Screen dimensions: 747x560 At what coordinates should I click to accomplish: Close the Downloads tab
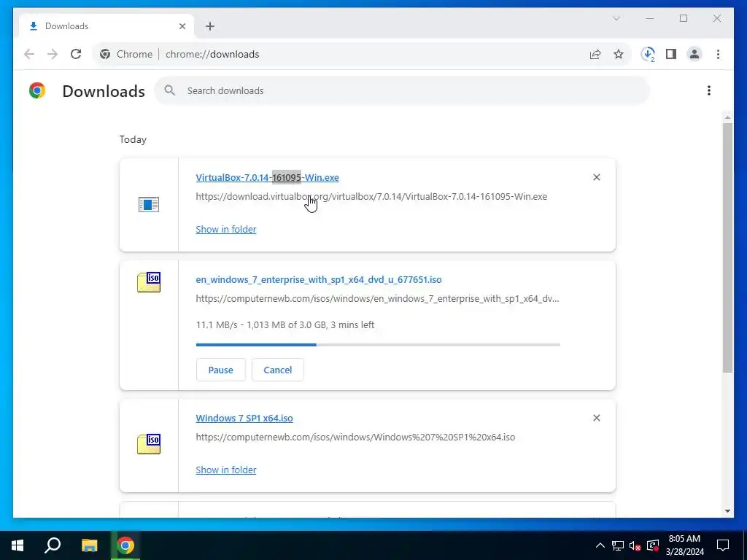click(x=182, y=26)
